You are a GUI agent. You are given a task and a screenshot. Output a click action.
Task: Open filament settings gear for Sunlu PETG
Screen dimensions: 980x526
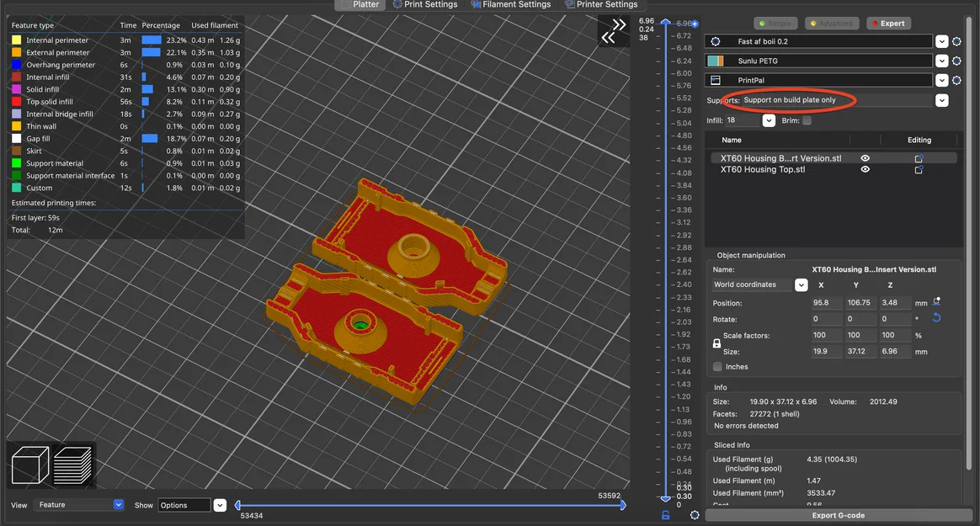point(956,61)
